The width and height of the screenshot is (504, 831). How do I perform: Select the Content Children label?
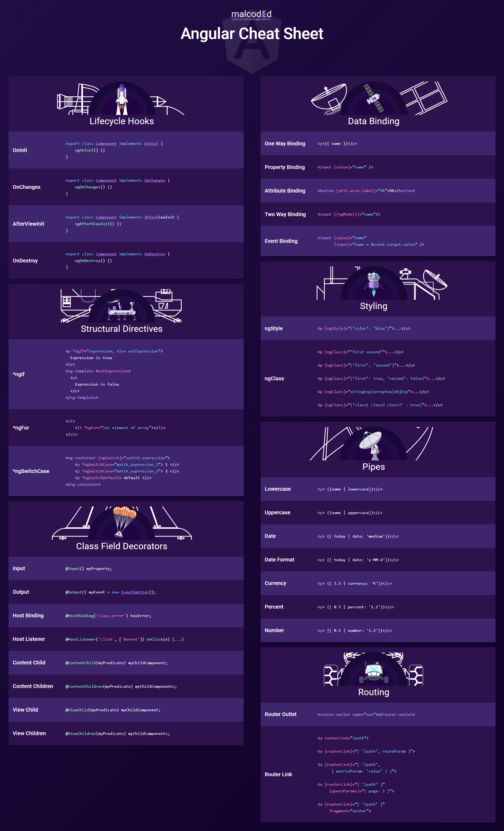click(33, 686)
